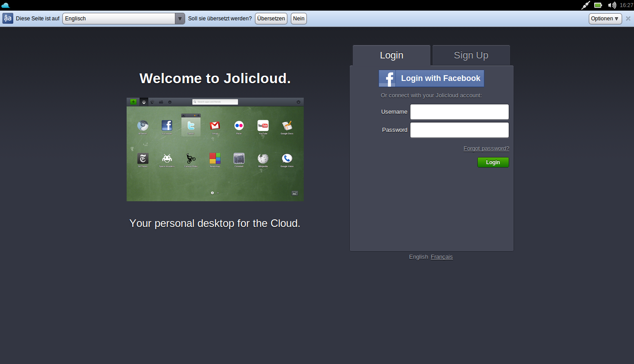The width and height of the screenshot is (634, 364).
Task: Click the Or connect with Jolicloud account text
Action: point(431,96)
